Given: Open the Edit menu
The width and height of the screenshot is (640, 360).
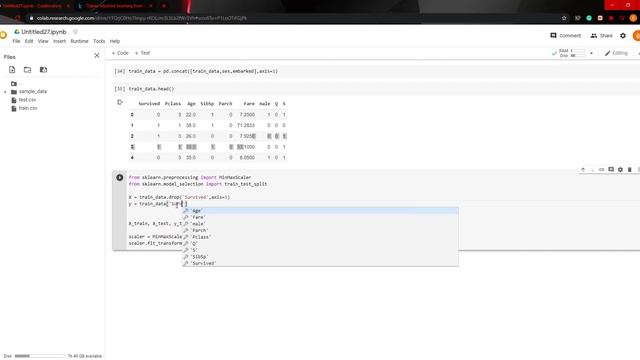Looking at the screenshot, I should [29, 41].
